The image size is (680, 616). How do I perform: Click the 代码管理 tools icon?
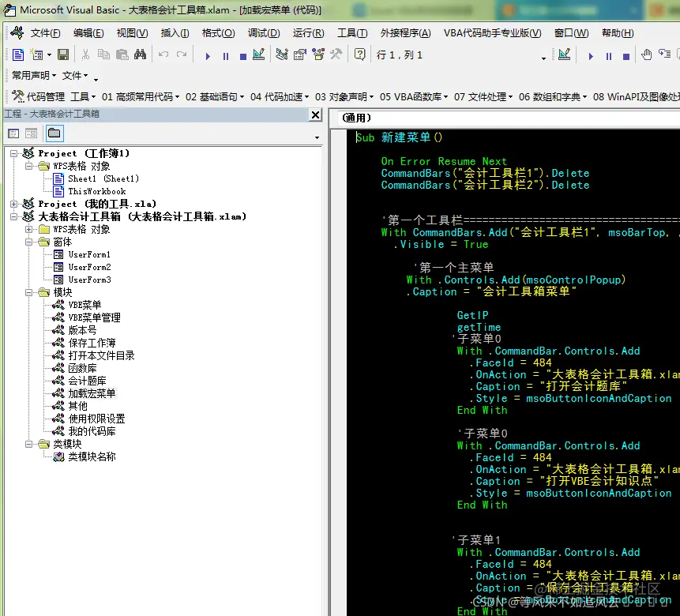point(18,96)
